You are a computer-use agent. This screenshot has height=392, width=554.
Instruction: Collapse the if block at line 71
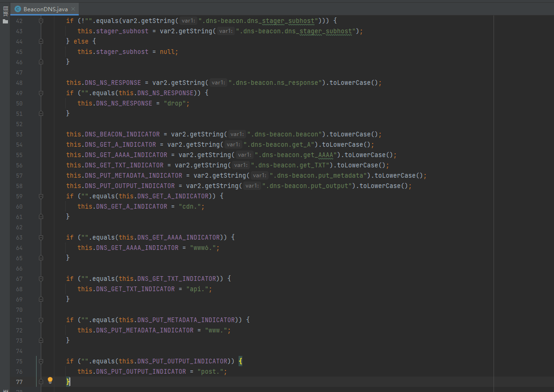click(41, 320)
